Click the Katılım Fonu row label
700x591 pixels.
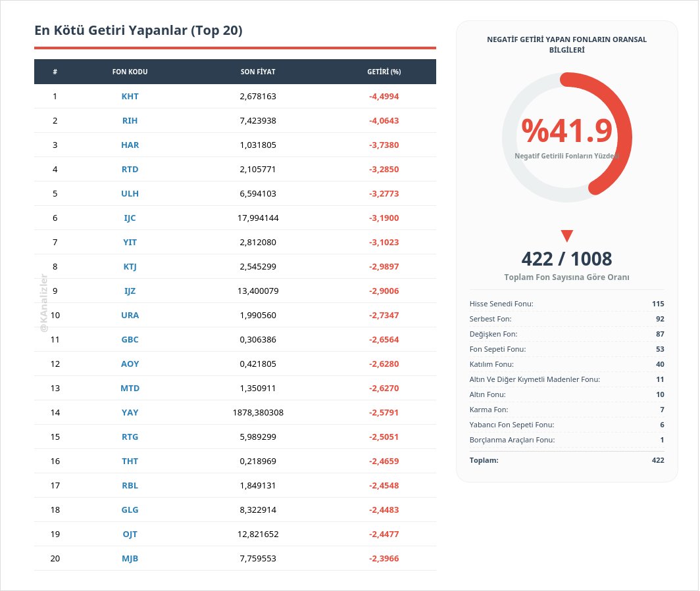(x=491, y=364)
